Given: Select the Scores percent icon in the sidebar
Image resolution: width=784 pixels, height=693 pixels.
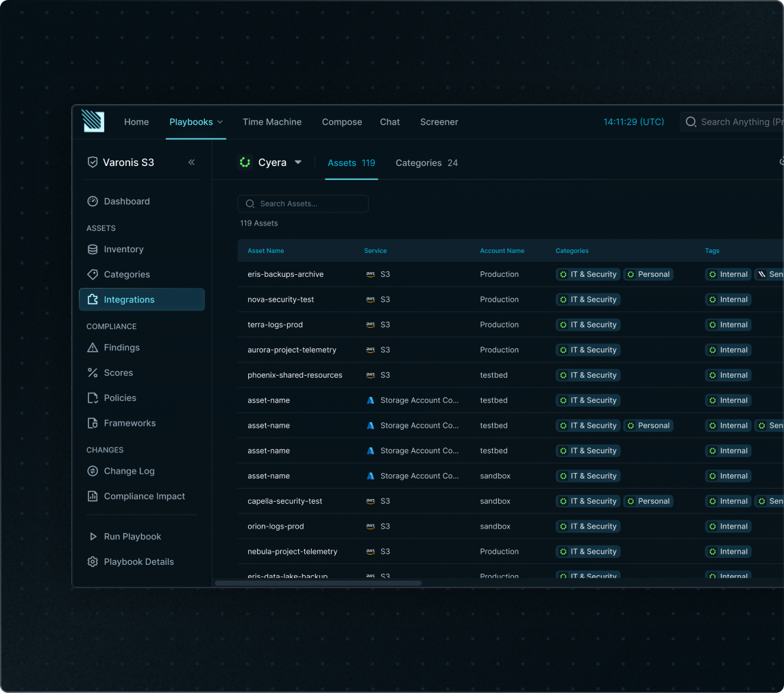Looking at the screenshot, I should [93, 372].
